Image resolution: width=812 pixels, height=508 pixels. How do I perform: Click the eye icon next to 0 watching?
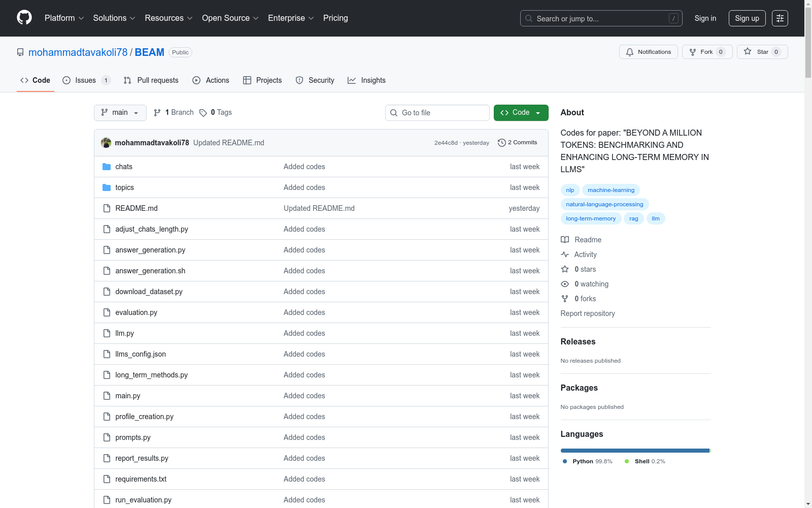[565, 284]
